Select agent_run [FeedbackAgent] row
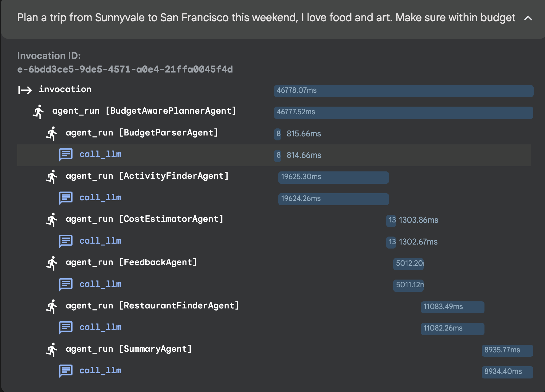This screenshot has height=392, width=545. (x=131, y=262)
